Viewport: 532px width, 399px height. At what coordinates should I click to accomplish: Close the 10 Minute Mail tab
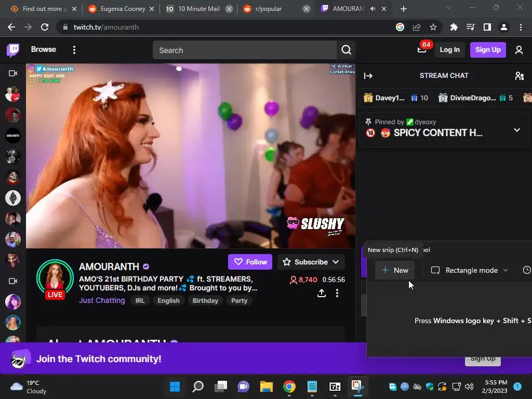pyautogui.click(x=229, y=9)
